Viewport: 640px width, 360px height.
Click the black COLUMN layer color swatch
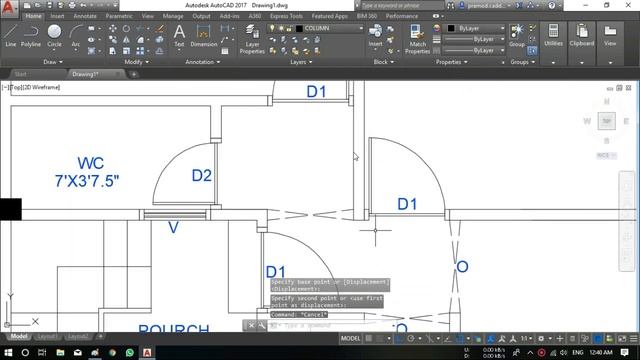click(x=299, y=28)
